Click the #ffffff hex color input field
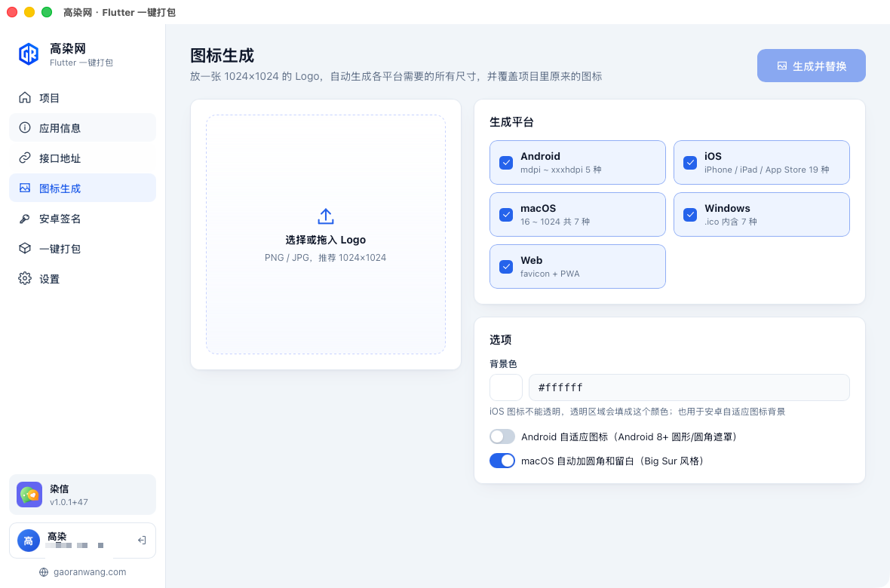This screenshot has width=890, height=588. [689, 387]
